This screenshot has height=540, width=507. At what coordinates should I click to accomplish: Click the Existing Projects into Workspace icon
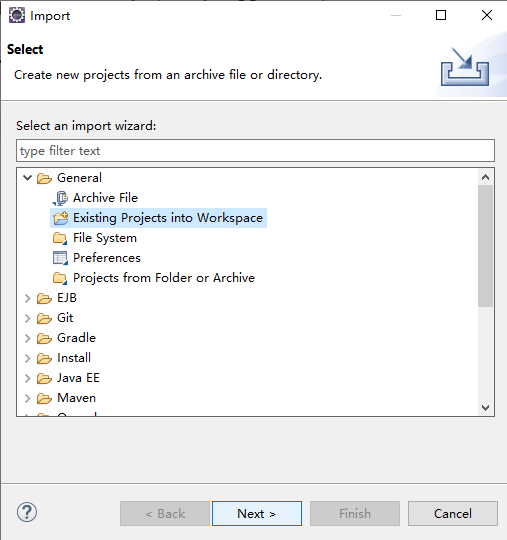[x=61, y=218]
